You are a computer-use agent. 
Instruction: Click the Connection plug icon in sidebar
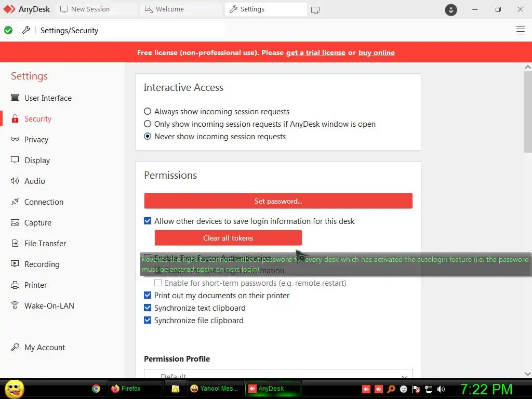pos(15,202)
